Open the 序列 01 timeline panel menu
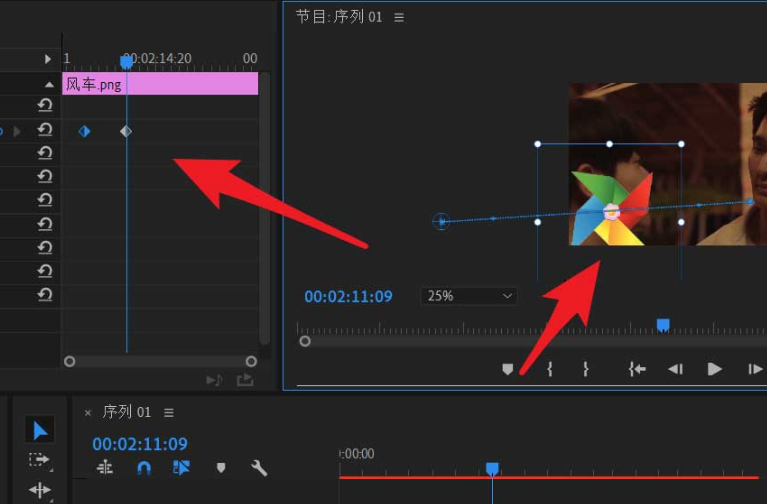 [169, 412]
